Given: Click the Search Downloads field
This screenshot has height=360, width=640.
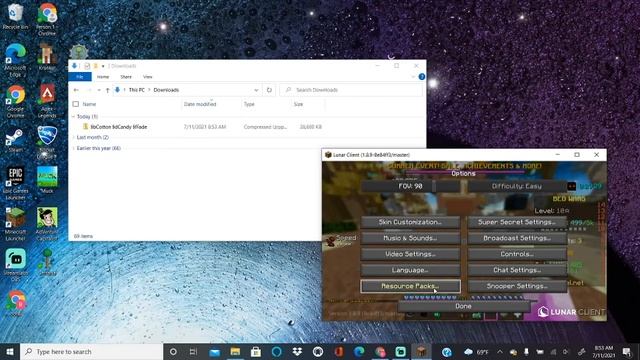Looking at the screenshot, I should click(x=351, y=90).
